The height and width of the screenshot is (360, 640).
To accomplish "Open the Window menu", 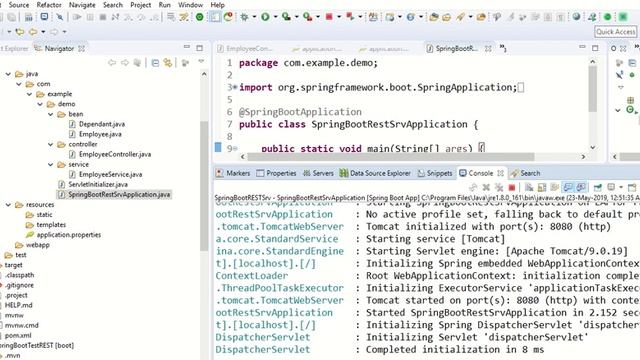I will pyautogui.click(x=190, y=5).
